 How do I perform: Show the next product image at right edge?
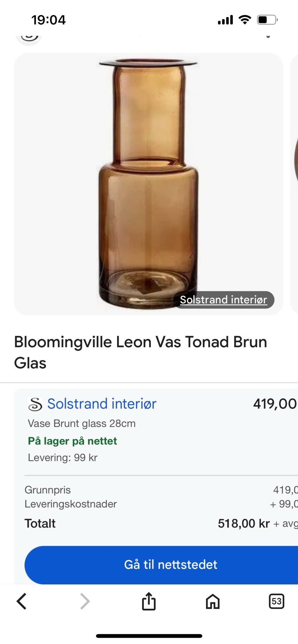coord(294,184)
